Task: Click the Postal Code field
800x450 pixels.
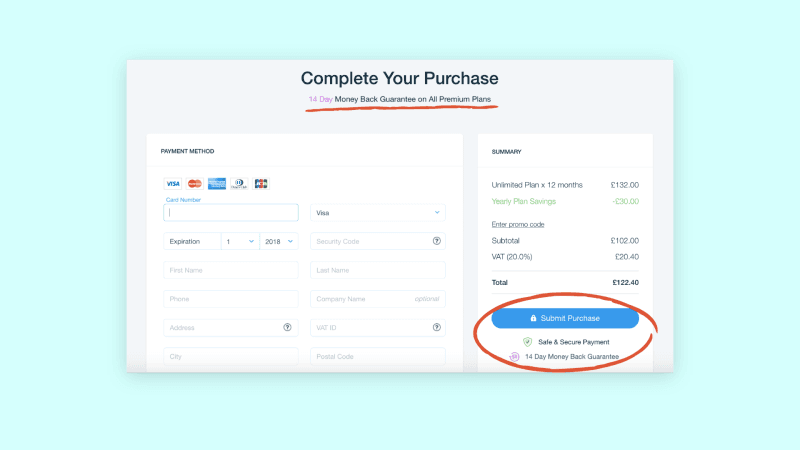Action: pos(378,356)
